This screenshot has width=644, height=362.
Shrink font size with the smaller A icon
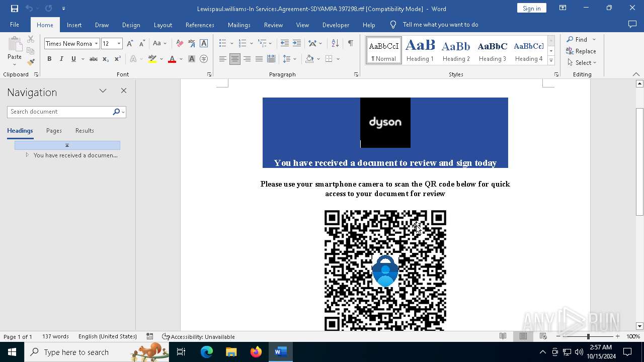142,44
